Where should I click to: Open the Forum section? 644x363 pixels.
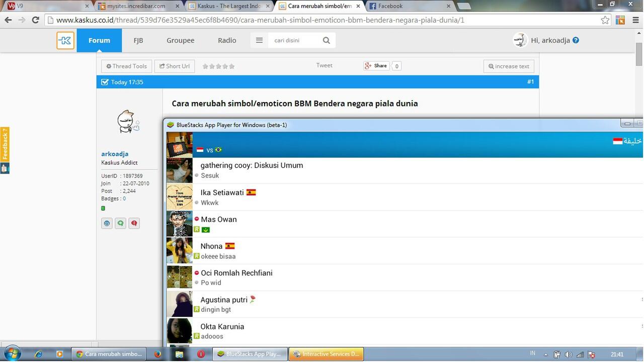click(x=99, y=40)
